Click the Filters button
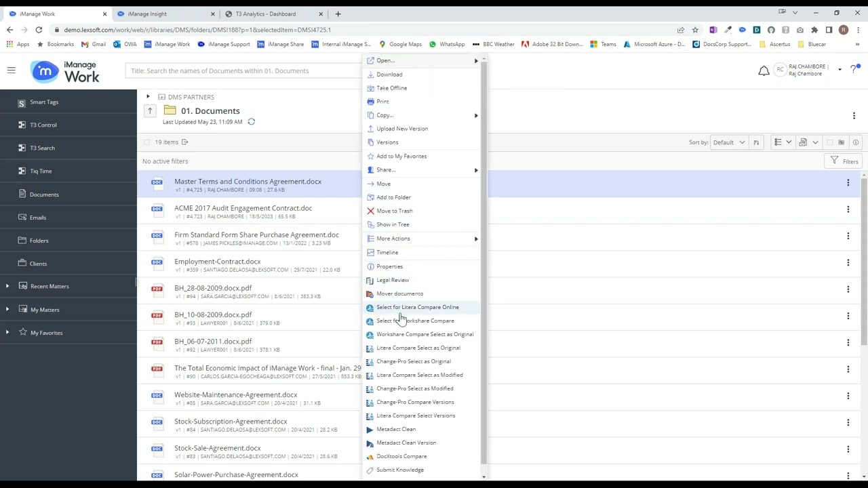Screen dimensions: 868x488 [844, 161]
